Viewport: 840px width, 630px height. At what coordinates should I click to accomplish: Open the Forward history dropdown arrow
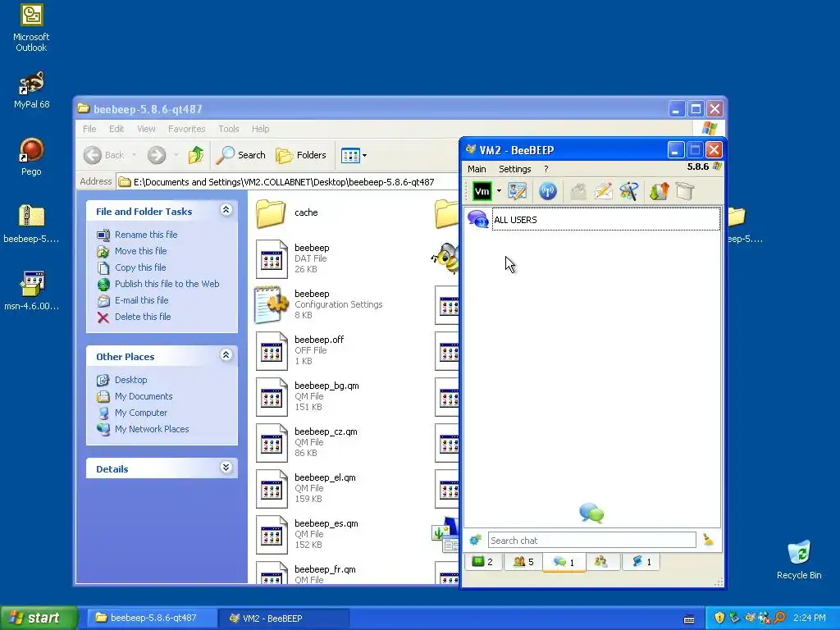click(x=176, y=155)
